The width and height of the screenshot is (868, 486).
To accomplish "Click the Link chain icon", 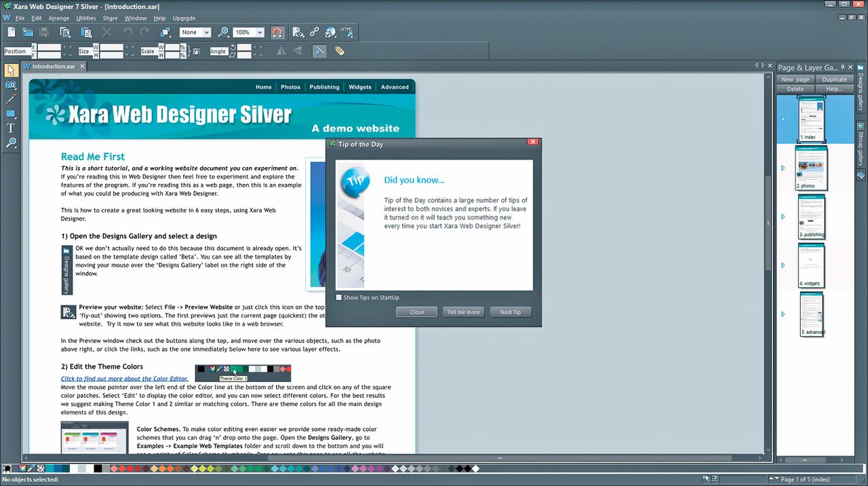I will pyautogui.click(x=315, y=32).
